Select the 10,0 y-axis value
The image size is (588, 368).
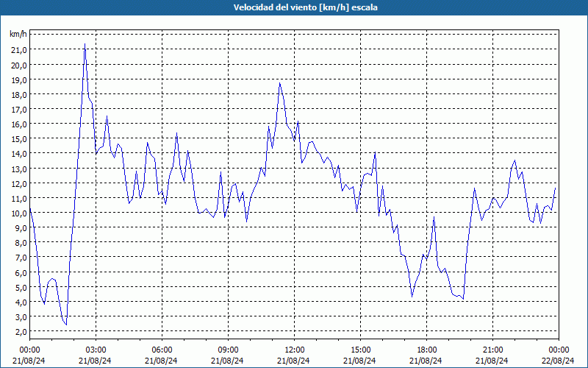(x=19, y=213)
